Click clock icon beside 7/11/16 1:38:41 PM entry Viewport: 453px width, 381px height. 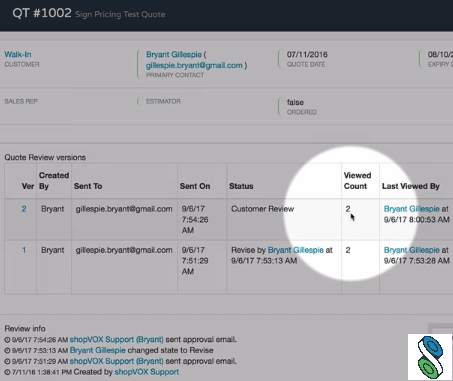pyautogui.click(x=7, y=372)
